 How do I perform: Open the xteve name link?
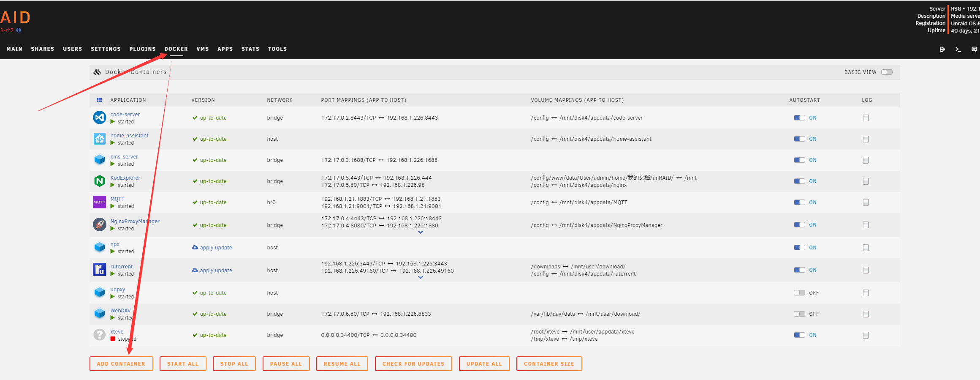[117, 332]
